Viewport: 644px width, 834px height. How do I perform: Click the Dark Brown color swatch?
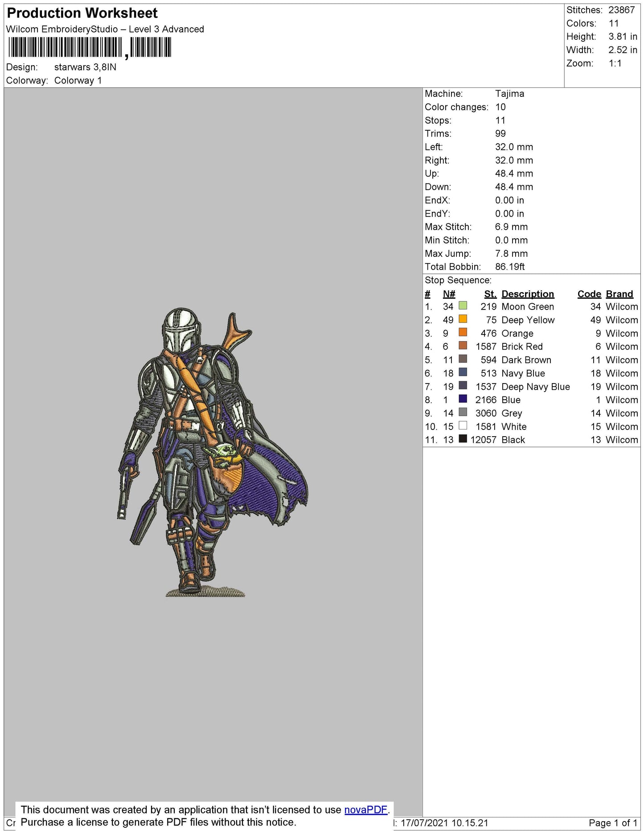tap(463, 359)
